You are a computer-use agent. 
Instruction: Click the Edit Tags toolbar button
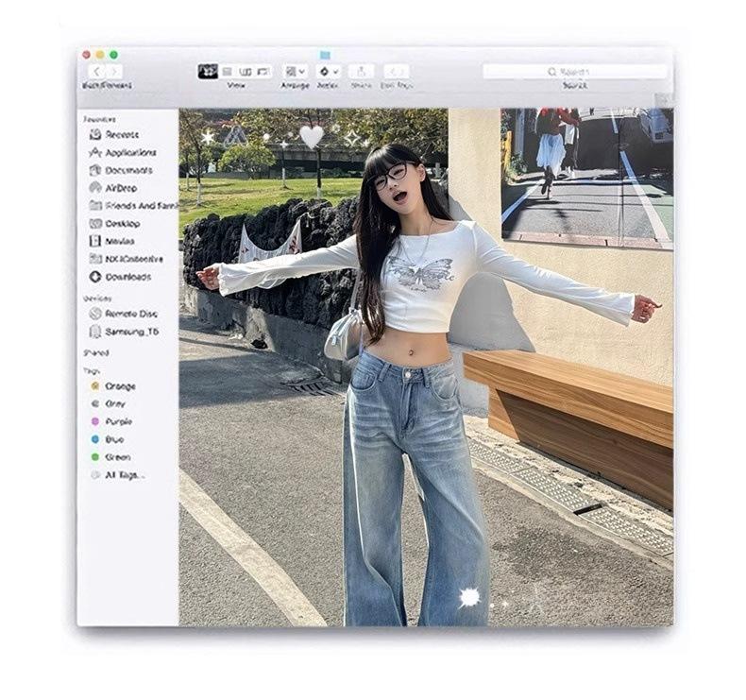tap(396, 72)
